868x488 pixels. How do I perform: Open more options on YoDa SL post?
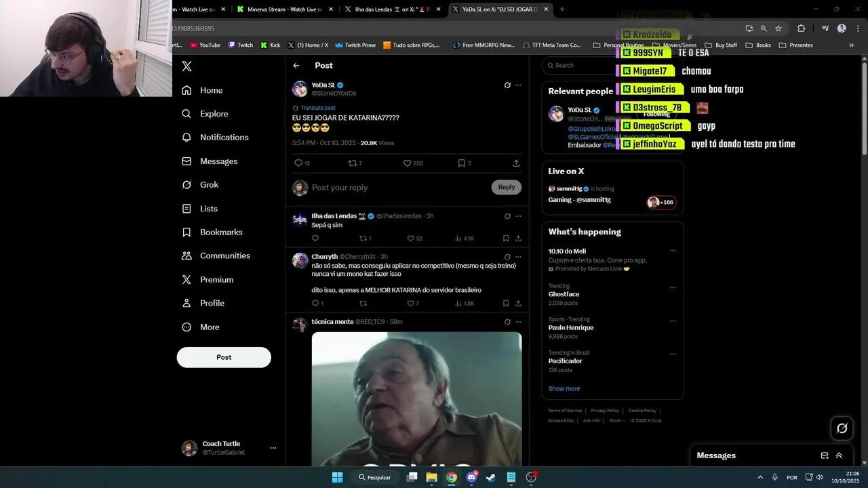[518, 85]
